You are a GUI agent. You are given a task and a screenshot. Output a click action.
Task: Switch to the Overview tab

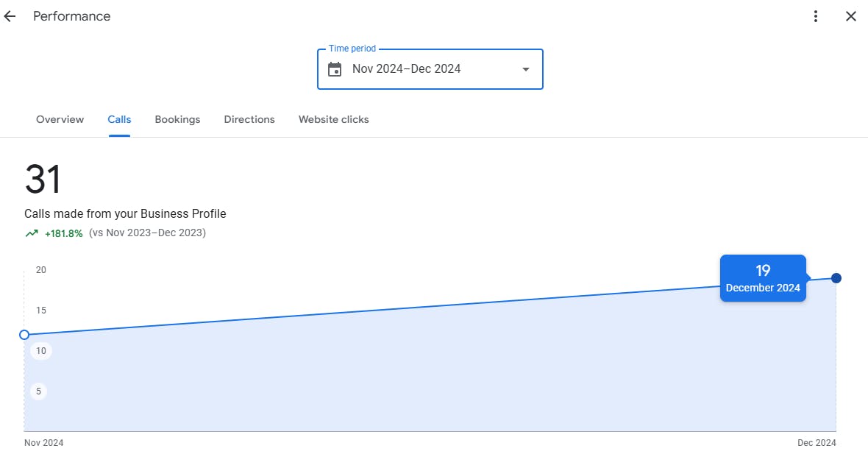[60, 119]
